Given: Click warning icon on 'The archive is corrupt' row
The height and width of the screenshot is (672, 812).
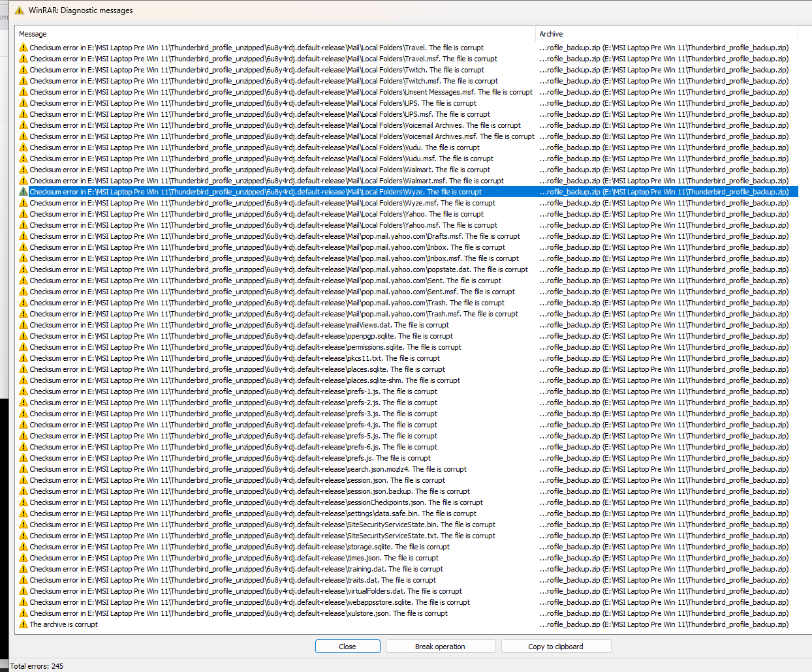Looking at the screenshot, I should pos(23,624).
